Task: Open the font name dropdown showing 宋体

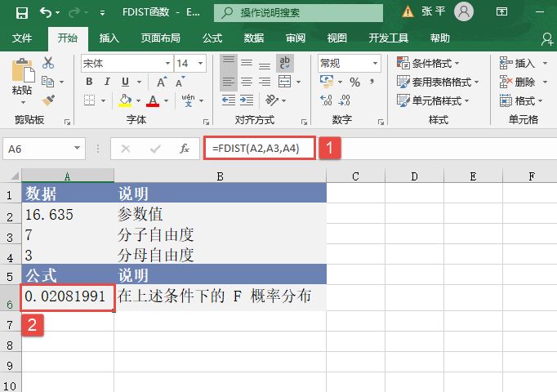Action: click(x=125, y=64)
